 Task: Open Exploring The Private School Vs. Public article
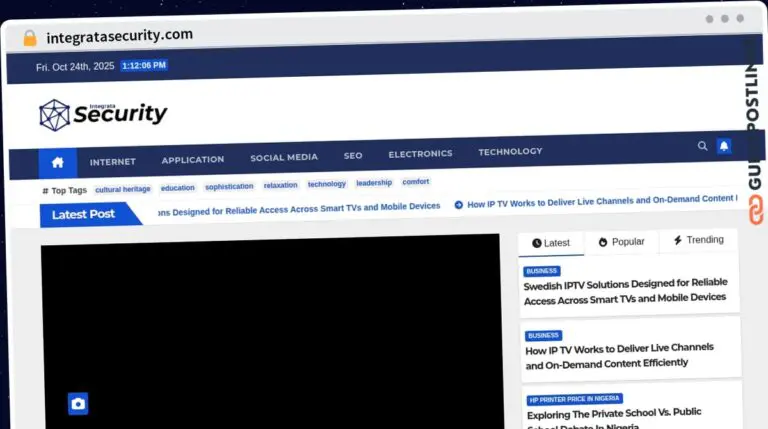(x=614, y=418)
